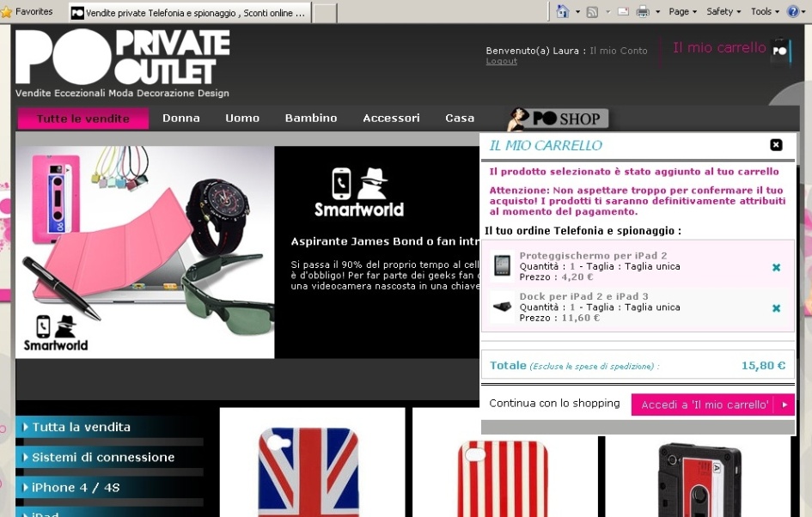
Task: Go to the browser Home icon
Action: (563, 11)
